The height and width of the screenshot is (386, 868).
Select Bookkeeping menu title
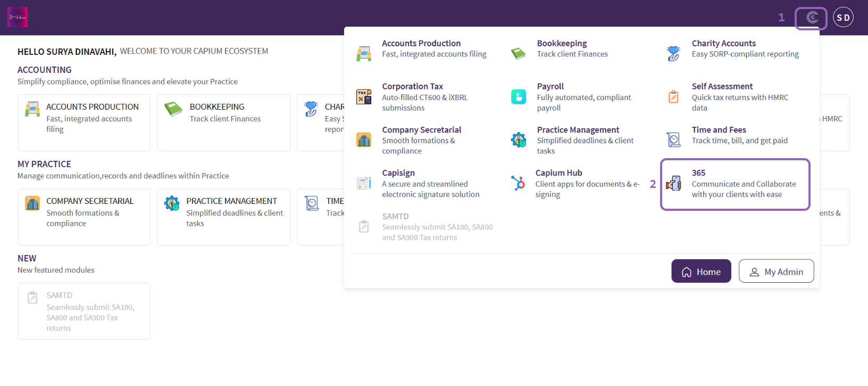point(562,43)
